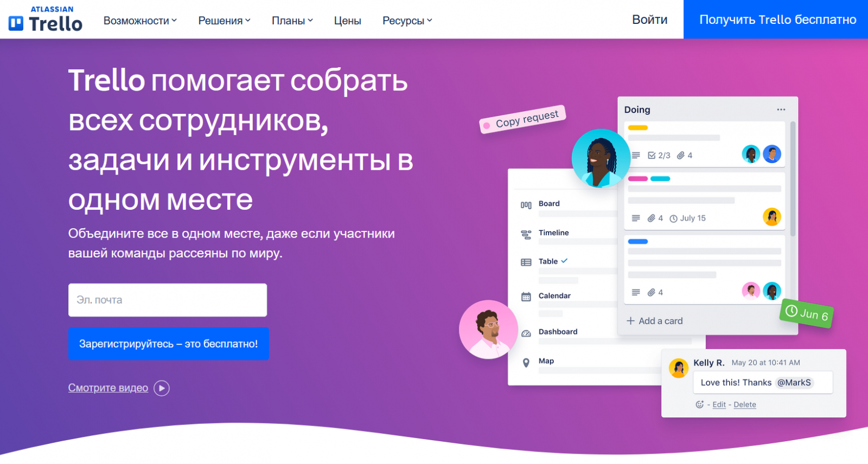Click the @MarkS mention tag
Image resolution: width=868 pixels, height=464 pixels.
coord(794,383)
